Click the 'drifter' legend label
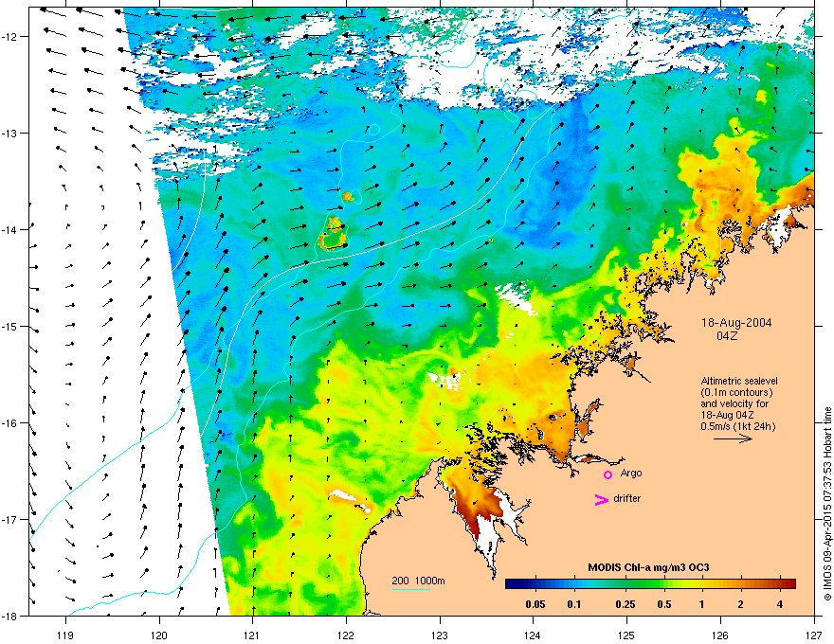 pyautogui.click(x=626, y=498)
